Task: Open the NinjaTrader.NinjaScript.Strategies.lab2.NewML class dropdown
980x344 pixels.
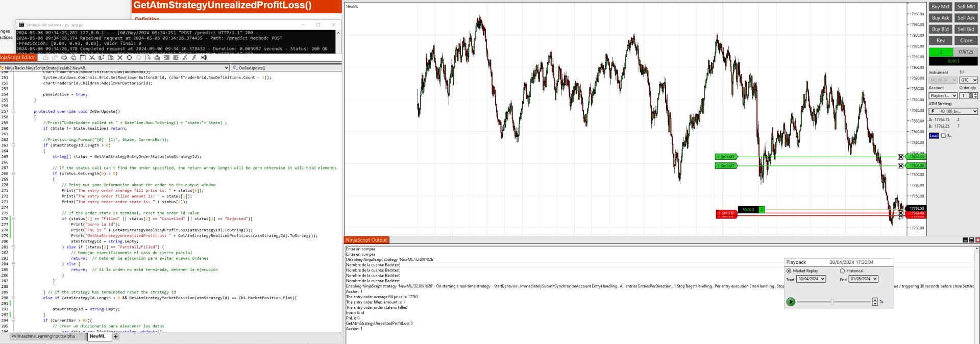Action: [114, 68]
